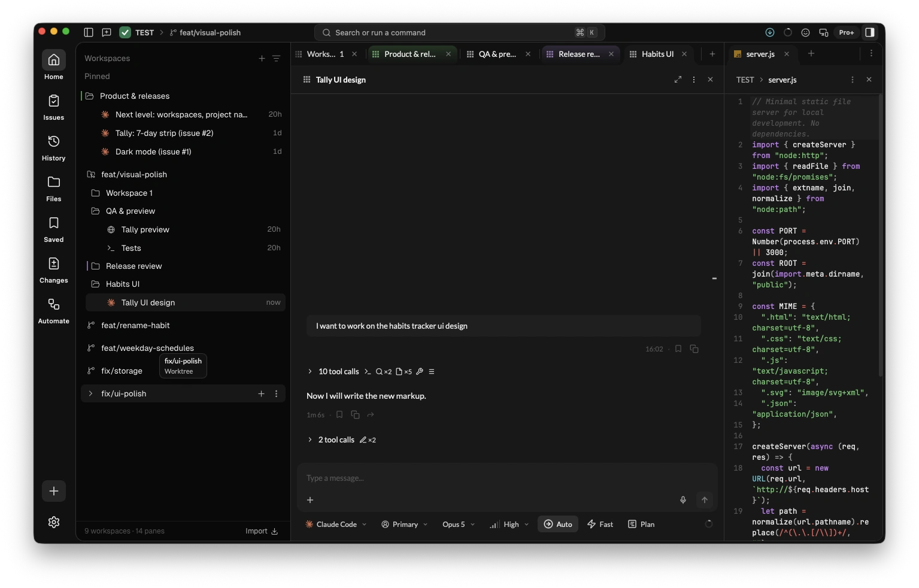Add attachment with plus in message box
919x588 pixels.
310,500
